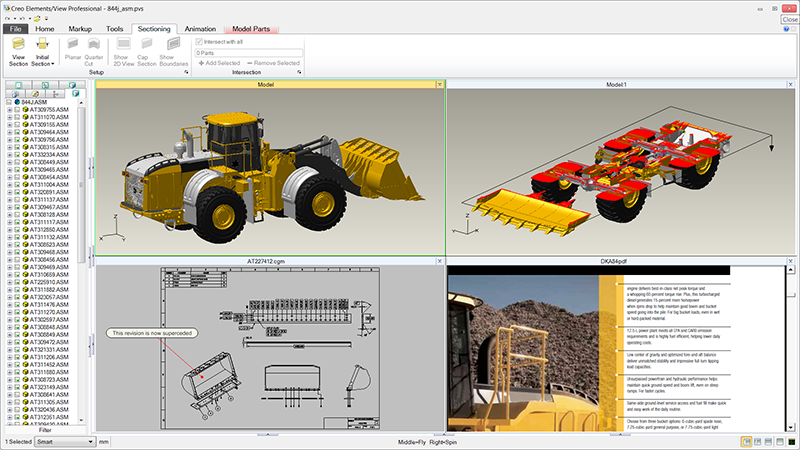Toggle visibility checkbox for AT309755.ASM
This screenshot has width=800, height=450.
pyautogui.click(x=17, y=110)
